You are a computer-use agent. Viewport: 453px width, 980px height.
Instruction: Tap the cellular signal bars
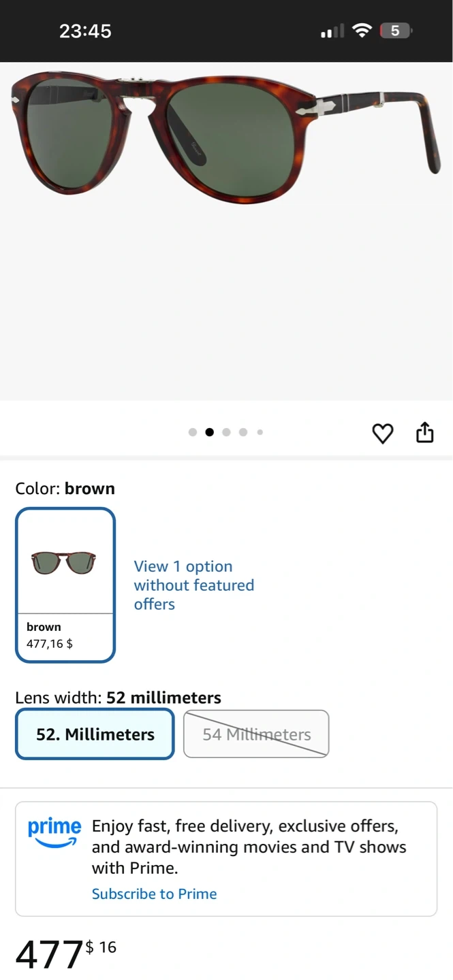pyautogui.click(x=332, y=31)
